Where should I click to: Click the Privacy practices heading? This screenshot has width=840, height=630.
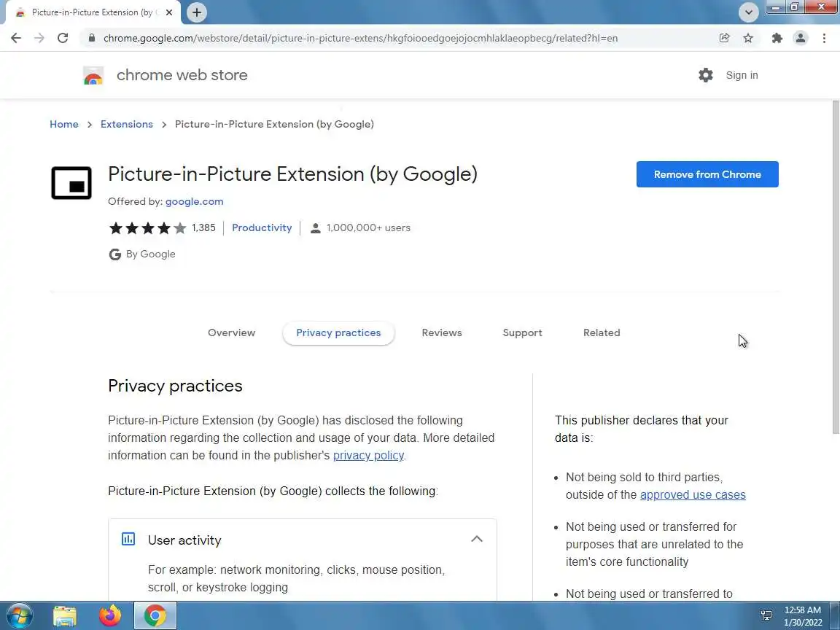tap(175, 386)
